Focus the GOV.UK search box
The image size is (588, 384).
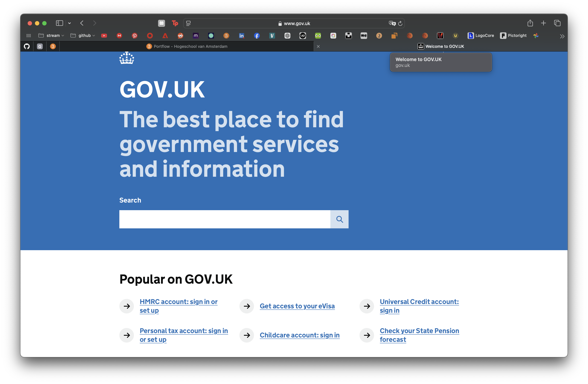(225, 219)
